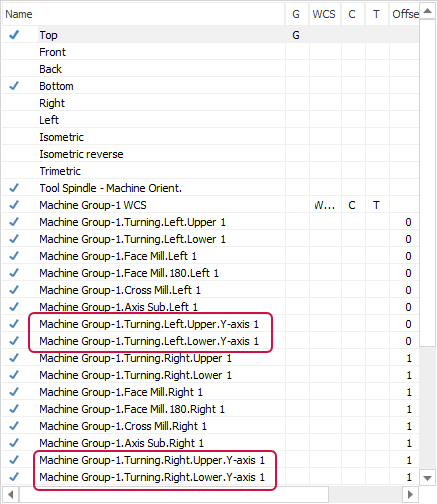
Task: Toggle checkmark for Face Mill.Left 1
Action: pos(14,256)
